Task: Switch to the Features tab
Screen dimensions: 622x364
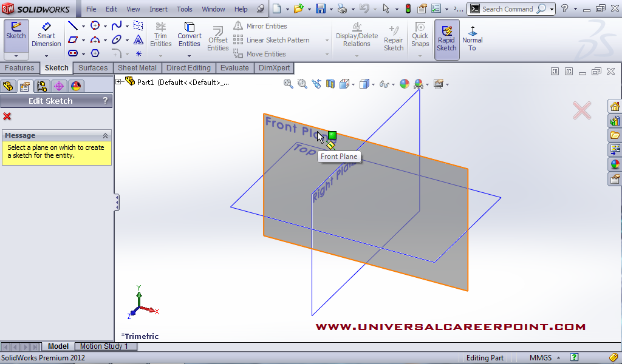Action: (x=20, y=67)
